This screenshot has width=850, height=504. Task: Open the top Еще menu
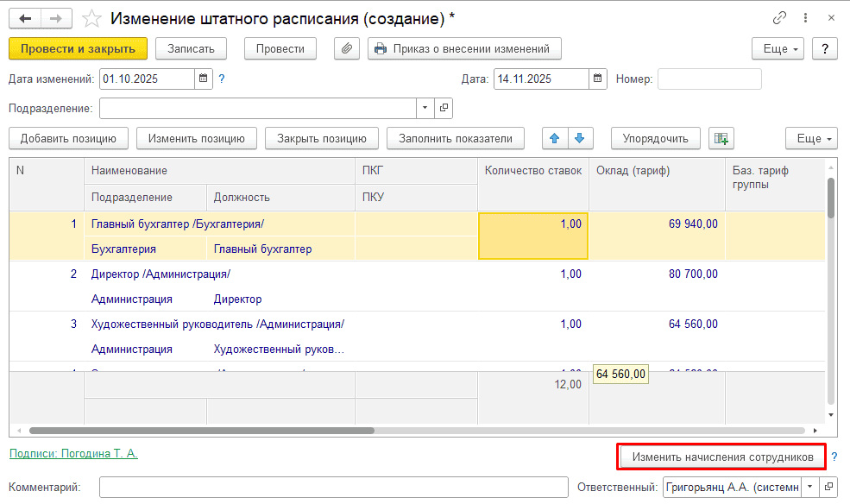(778, 49)
